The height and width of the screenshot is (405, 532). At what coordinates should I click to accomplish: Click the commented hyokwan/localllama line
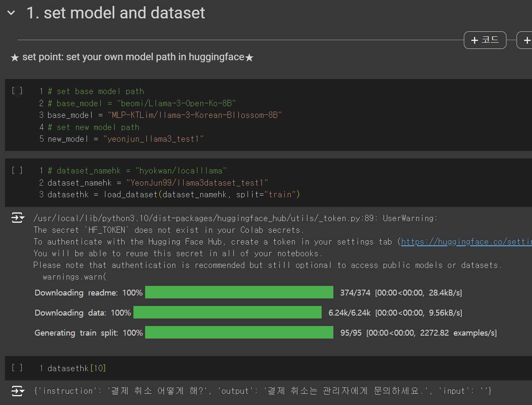[x=137, y=171]
